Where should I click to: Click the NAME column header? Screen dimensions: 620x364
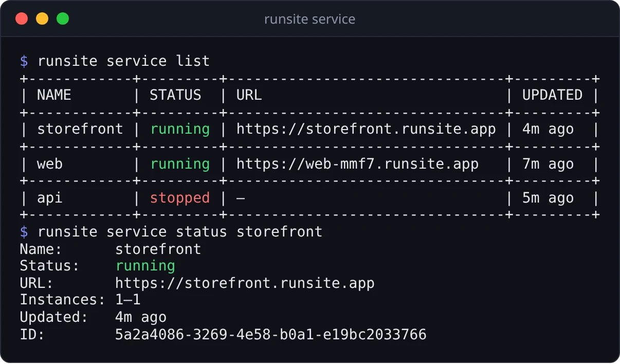point(54,95)
